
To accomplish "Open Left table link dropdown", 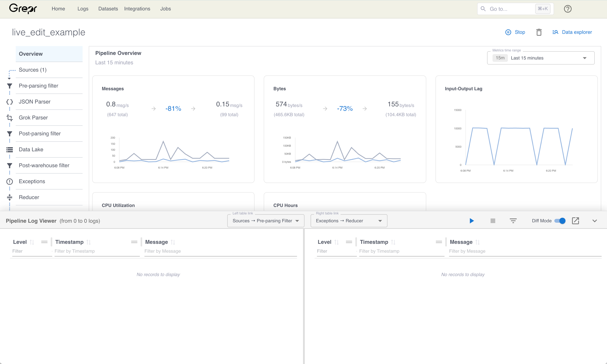I will click(x=266, y=221).
